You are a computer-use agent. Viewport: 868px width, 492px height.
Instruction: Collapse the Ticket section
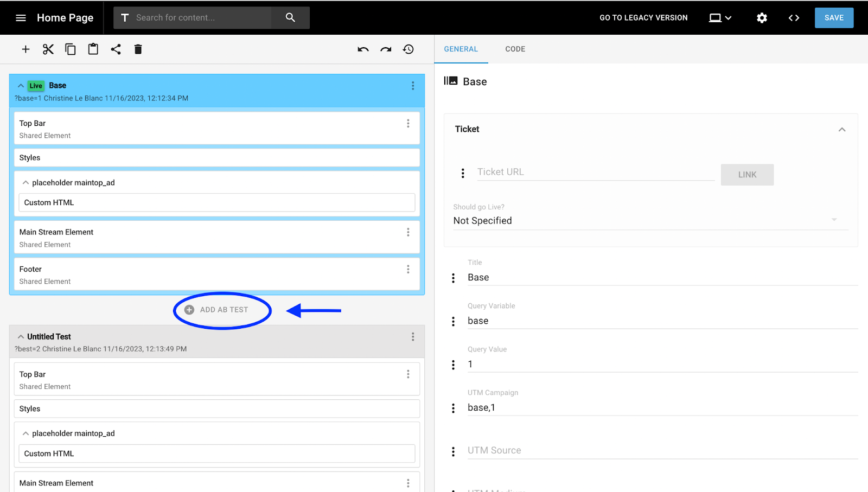pos(841,129)
